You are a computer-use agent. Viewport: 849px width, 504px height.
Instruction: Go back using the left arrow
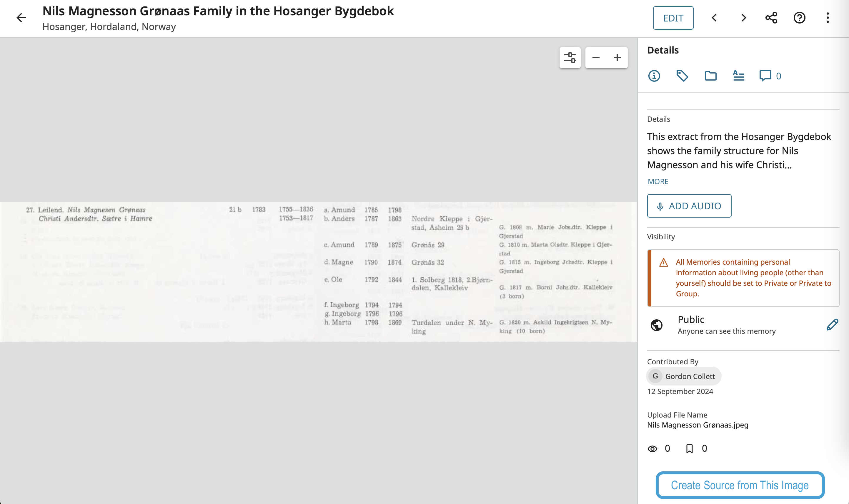point(21,18)
